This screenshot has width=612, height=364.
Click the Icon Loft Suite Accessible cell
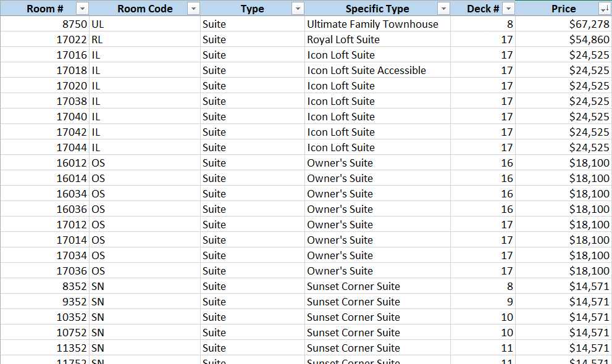377,70
